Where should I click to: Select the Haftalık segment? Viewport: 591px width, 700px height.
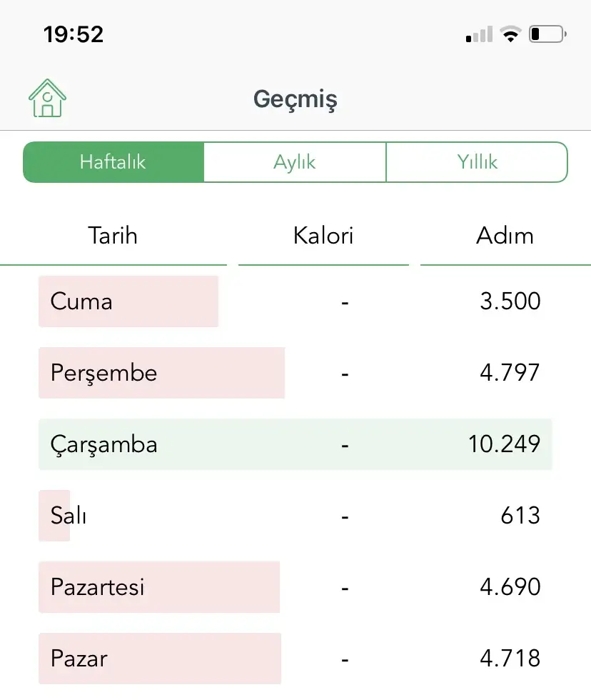pos(113,162)
